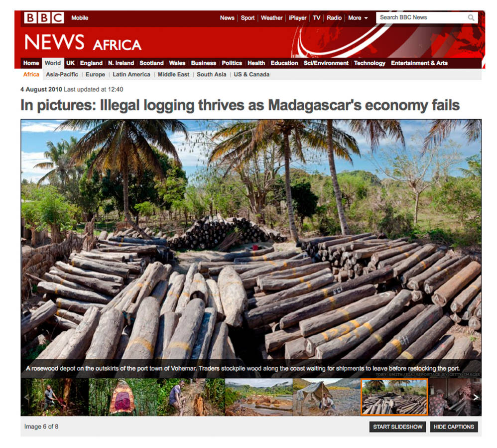
Task: Select the Middle East region tab
Action: click(173, 75)
